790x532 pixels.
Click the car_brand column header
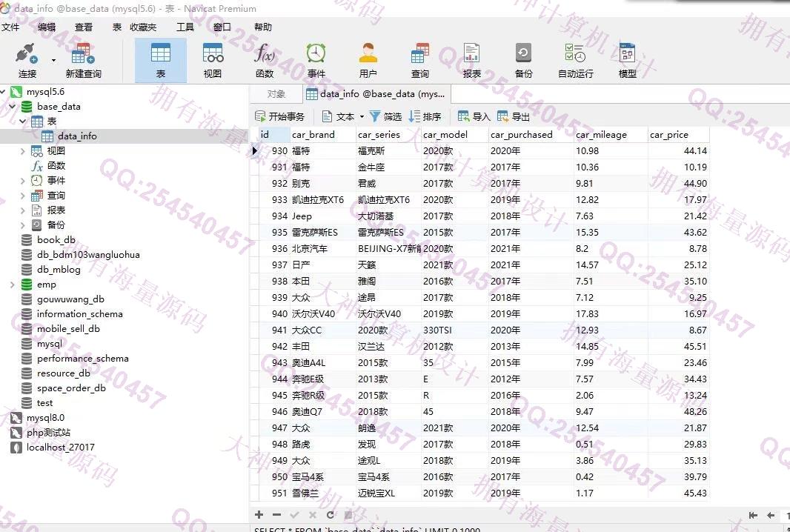coord(323,135)
